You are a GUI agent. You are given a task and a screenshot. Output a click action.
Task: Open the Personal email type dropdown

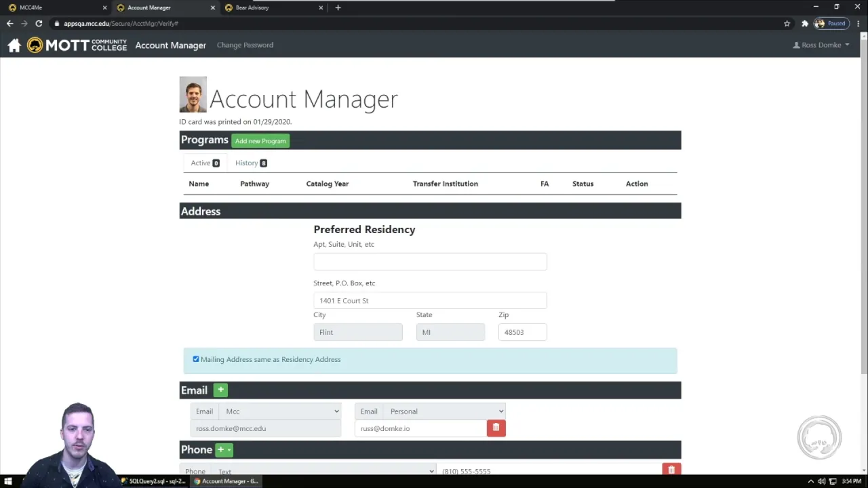444,411
